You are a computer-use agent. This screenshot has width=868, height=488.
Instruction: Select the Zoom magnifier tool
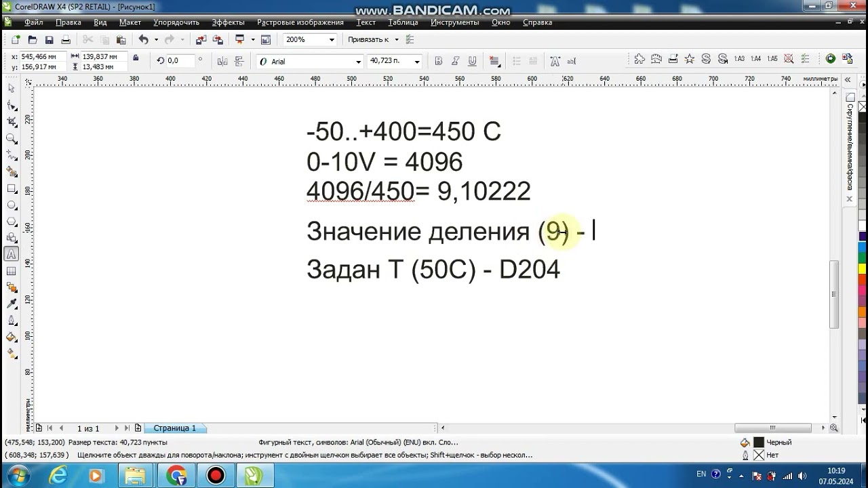pyautogui.click(x=11, y=139)
